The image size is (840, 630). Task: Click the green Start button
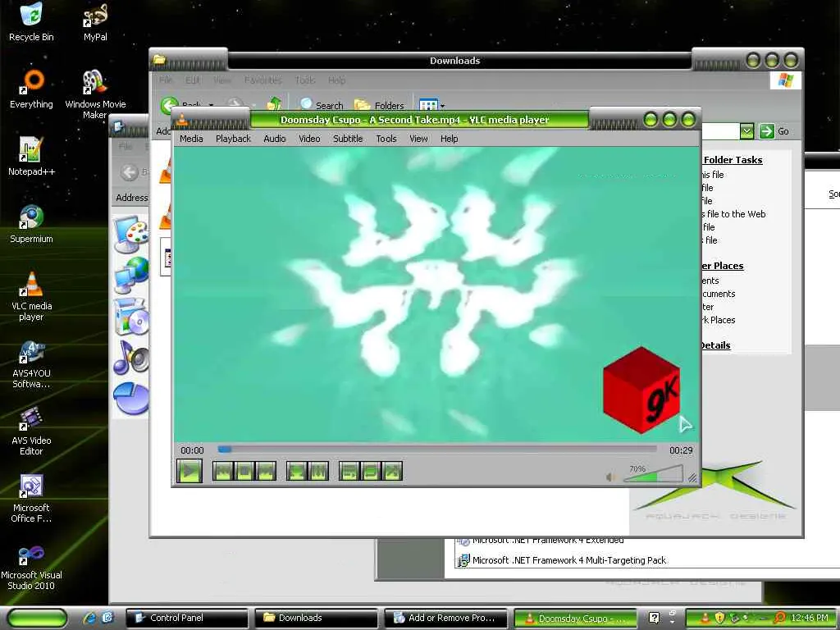point(37,618)
